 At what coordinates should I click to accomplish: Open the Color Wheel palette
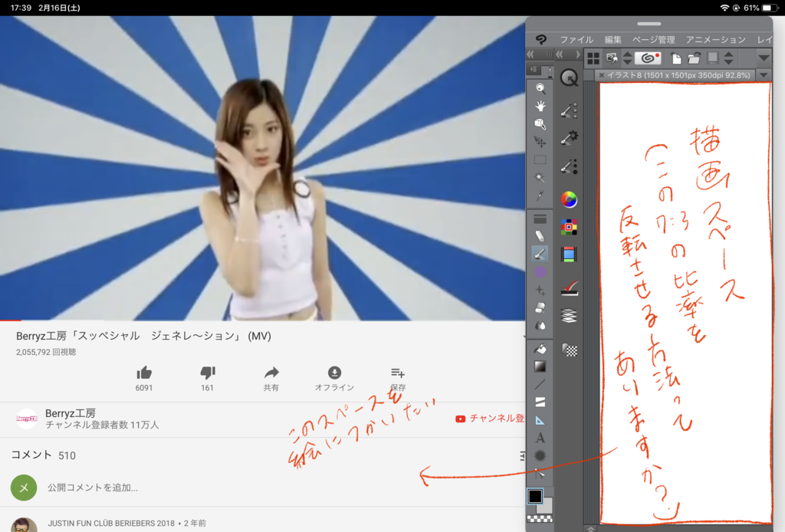point(570,199)
